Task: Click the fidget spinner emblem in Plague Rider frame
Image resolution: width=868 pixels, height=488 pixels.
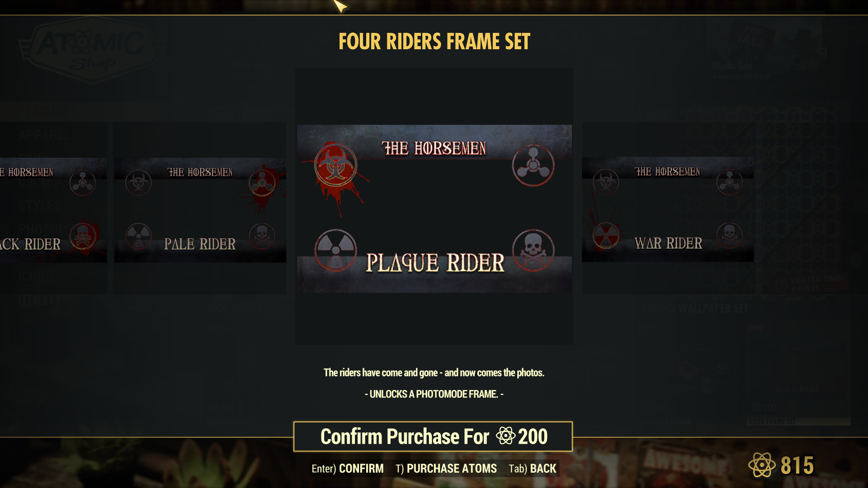Action: 533,165
